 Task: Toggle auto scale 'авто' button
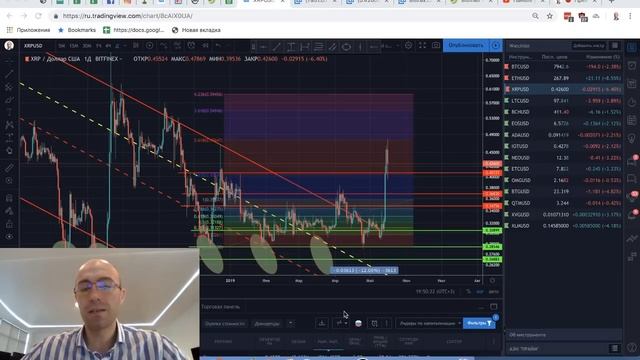[493, 291]
